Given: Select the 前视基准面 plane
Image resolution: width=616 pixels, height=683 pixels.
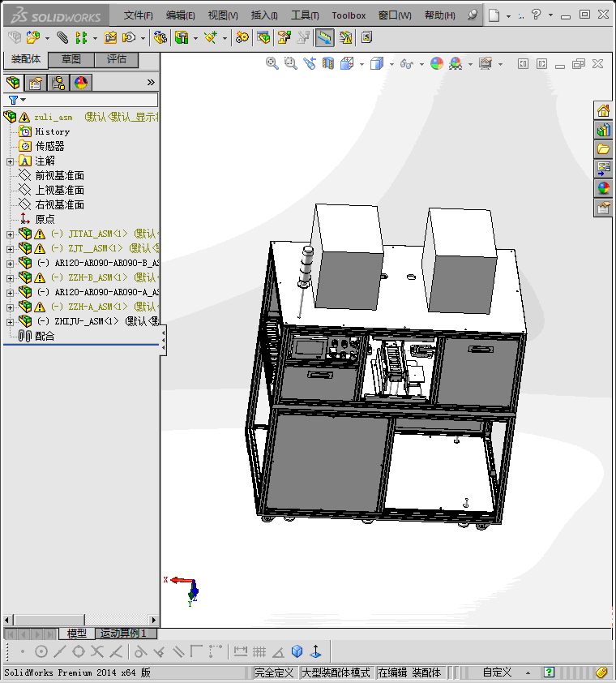Looking at the screenshot, I should (x=60, y=175).
